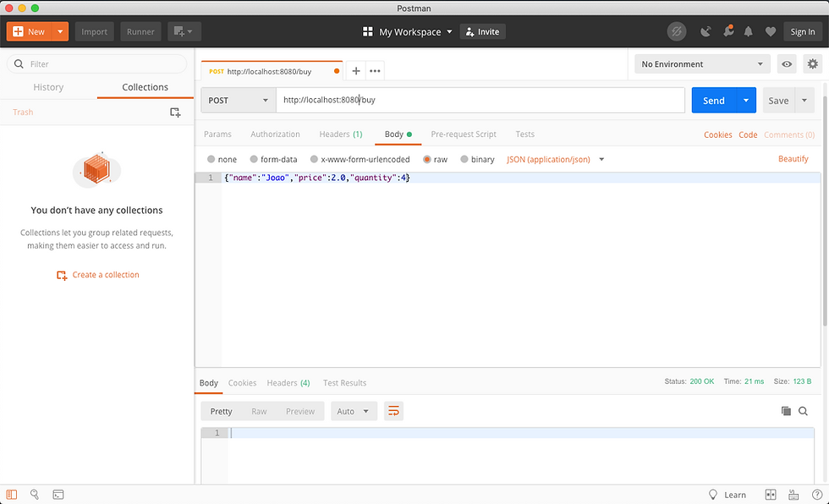The height and width of the screenshot is (504, 829).
Task: Search within the response icon
Action: [x=803, y=411]
